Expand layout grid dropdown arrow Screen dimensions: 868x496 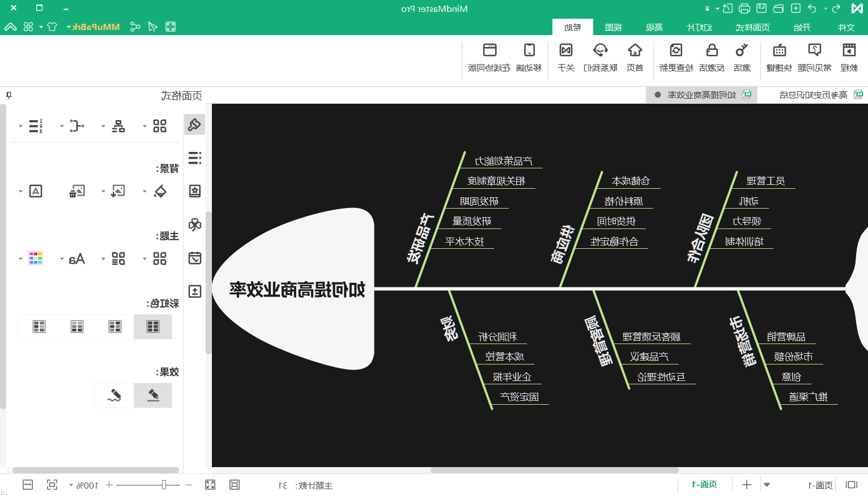click(145, 126)
